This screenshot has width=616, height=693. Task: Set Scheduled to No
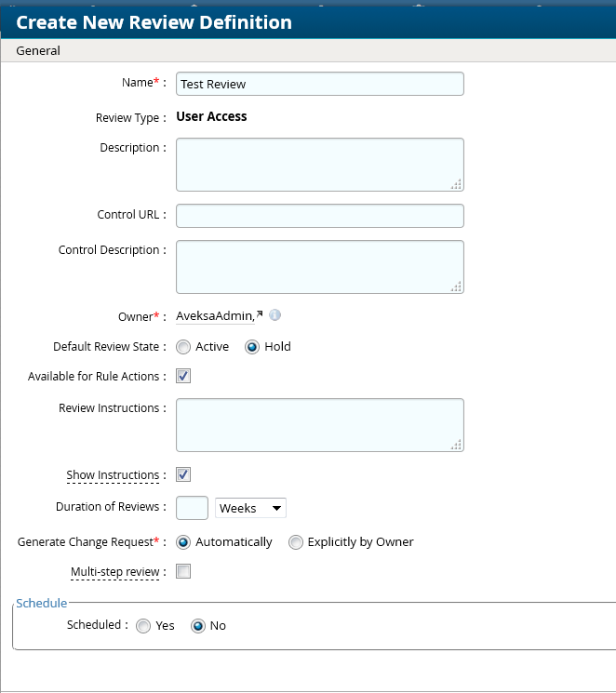click(x=197, y=626)
